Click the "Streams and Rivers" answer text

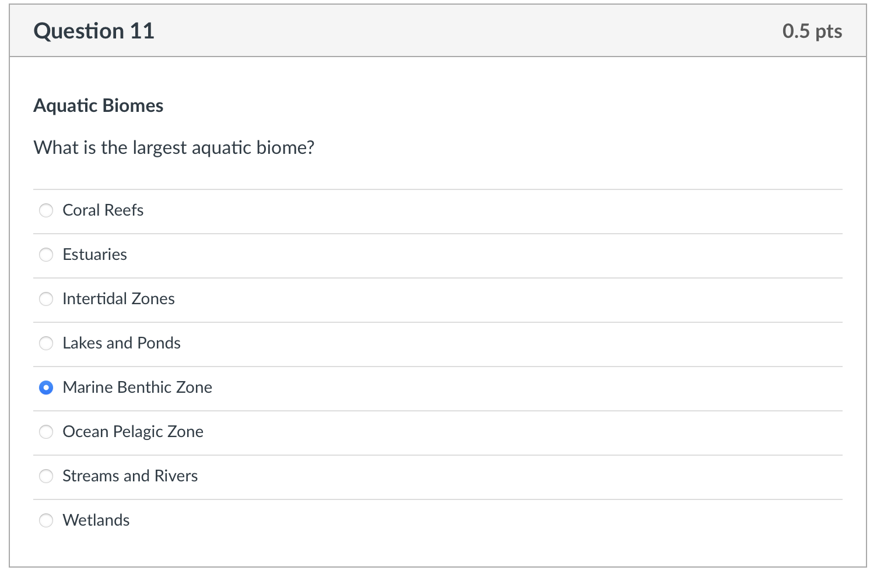[x=130, y=476]
